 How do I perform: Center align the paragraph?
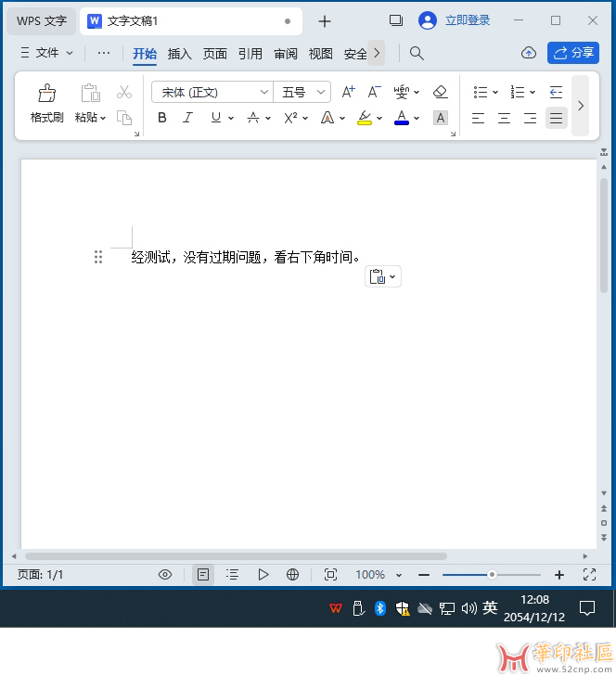[504, 118]
